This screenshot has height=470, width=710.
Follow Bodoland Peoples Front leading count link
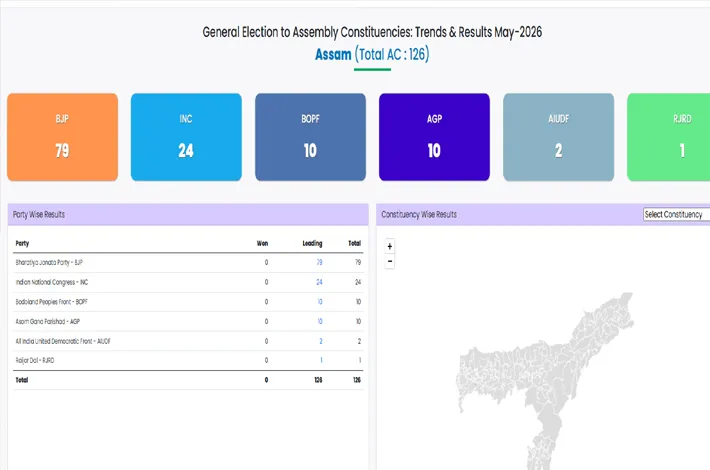pos(320,302)
